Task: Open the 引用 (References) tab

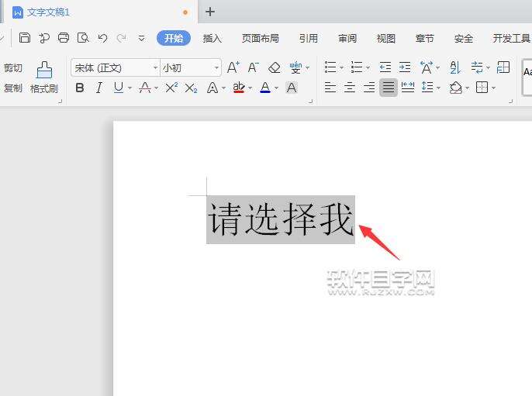Action: (x=309, y=38)
